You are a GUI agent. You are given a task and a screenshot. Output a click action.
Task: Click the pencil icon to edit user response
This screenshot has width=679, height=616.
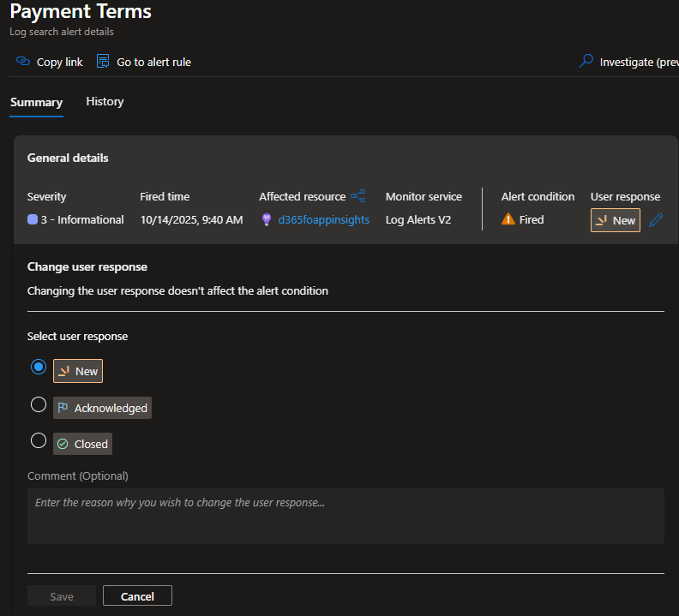point(656,220)
